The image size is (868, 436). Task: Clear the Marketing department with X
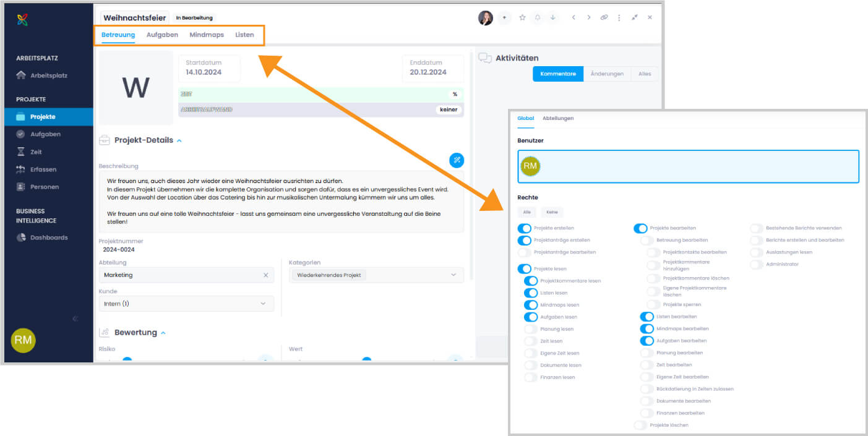[x=266, y=275]
